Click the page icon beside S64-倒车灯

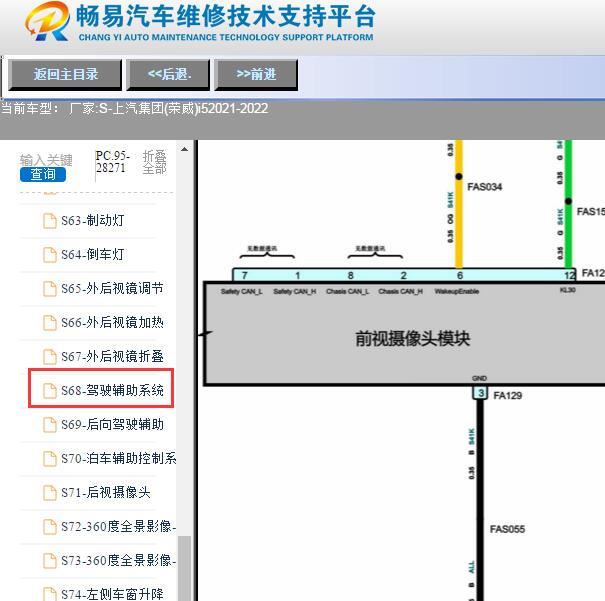pyautogui.click(x=49, y=255)
